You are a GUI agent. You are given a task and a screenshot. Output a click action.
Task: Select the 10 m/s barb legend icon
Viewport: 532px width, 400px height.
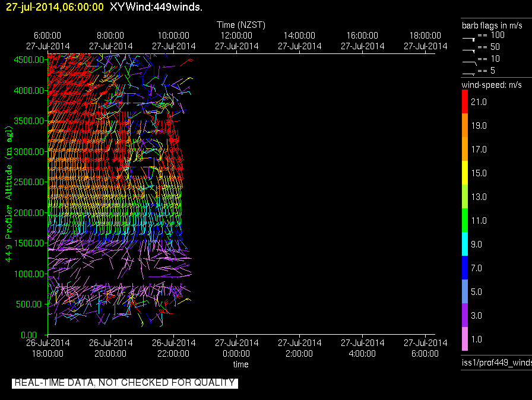coord(469,61)
